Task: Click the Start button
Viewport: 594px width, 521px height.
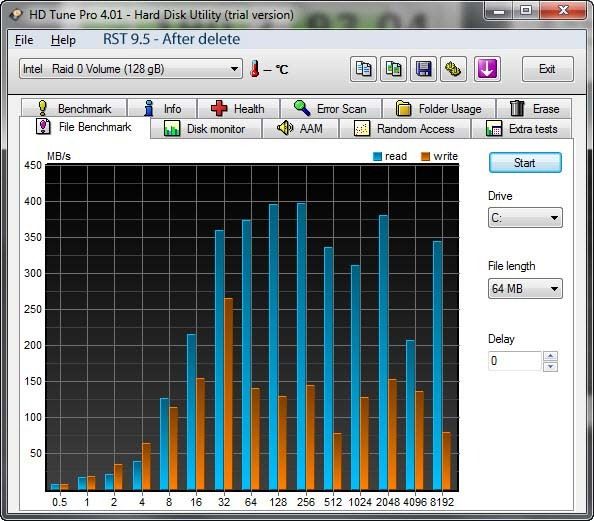Action: click(525, 163)
